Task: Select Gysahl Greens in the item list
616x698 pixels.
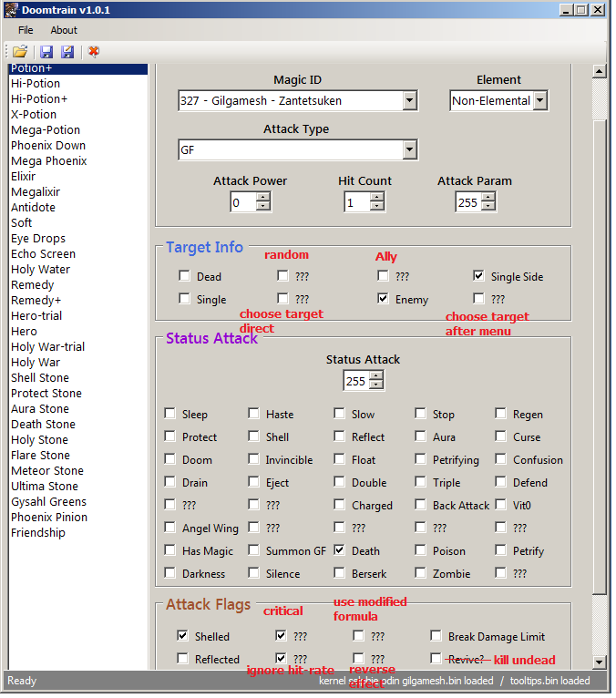Action: 78,502
